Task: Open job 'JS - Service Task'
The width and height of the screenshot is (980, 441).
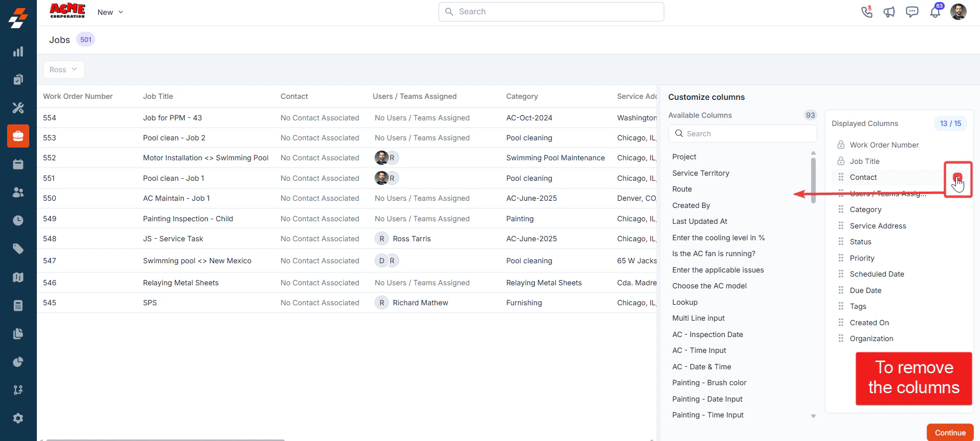Action: (173, 239)
